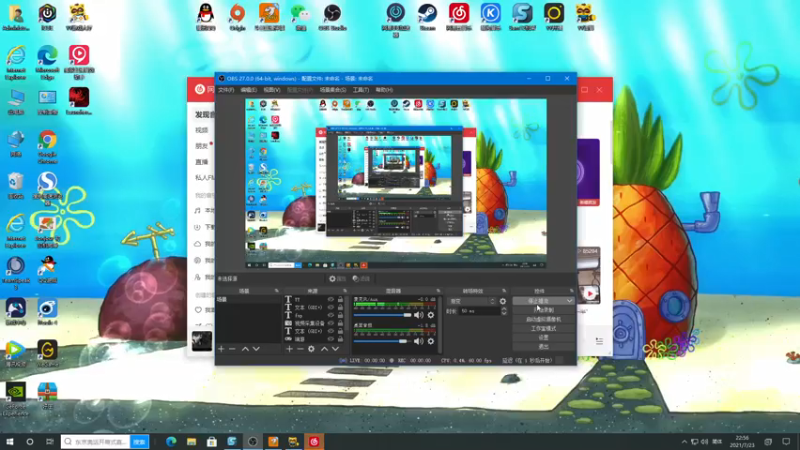Toggle visibility eye of second 文本 (GDI+) source

click(x=331, y=331)
